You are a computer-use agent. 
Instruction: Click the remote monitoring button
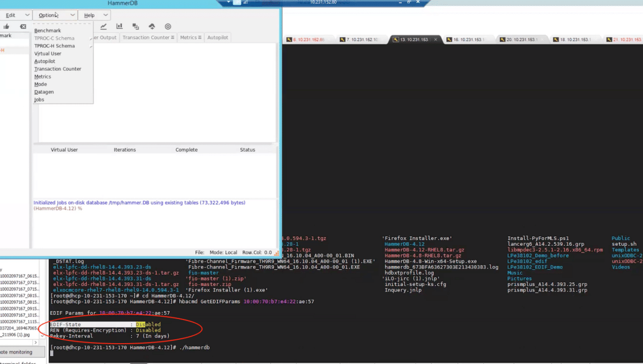22,352
